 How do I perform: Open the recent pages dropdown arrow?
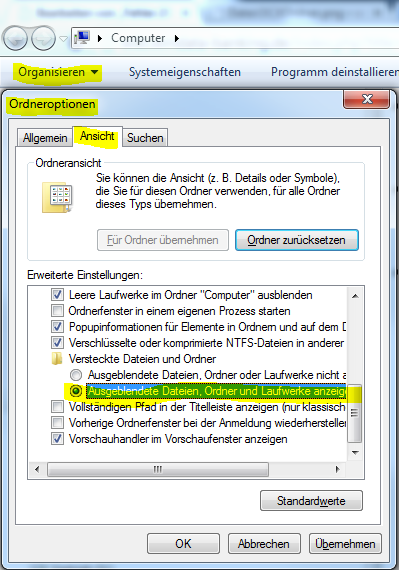63,39
